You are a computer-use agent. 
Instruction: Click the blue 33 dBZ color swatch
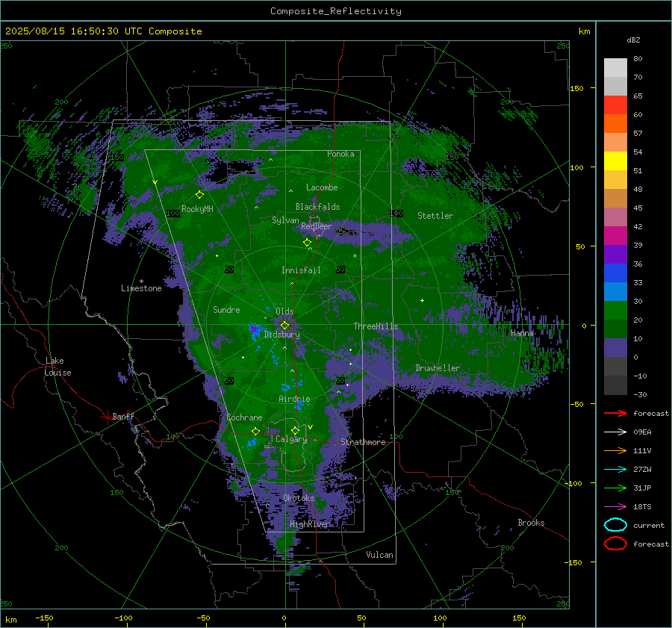(615, 273)
